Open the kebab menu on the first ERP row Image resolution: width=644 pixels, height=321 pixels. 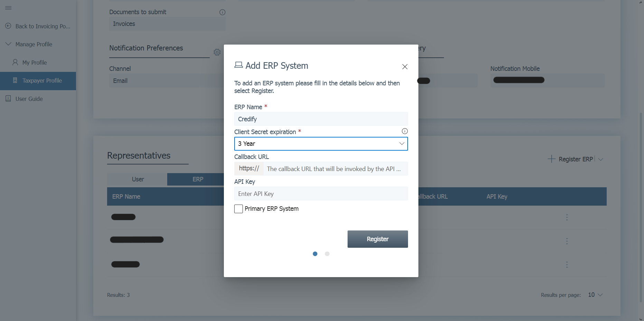[567, 217]
